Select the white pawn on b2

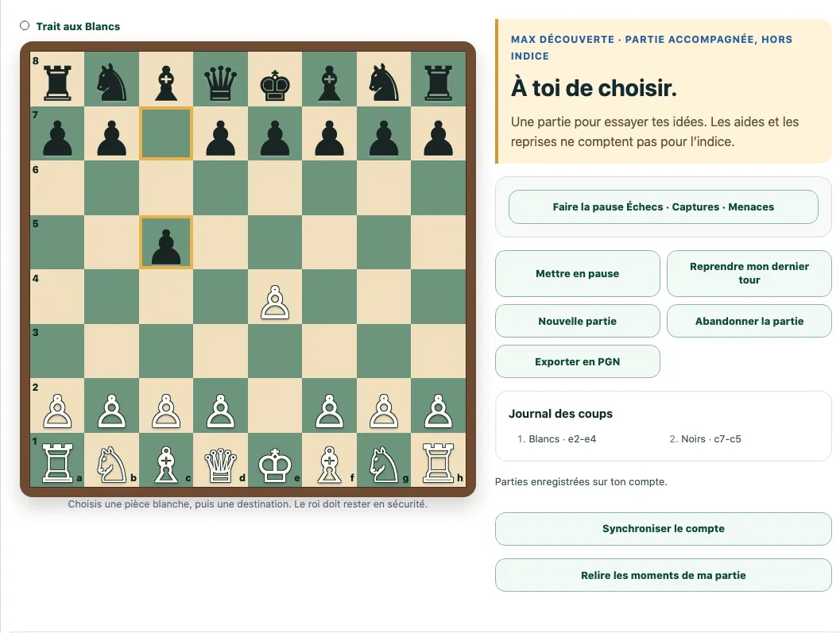point(112,405)
